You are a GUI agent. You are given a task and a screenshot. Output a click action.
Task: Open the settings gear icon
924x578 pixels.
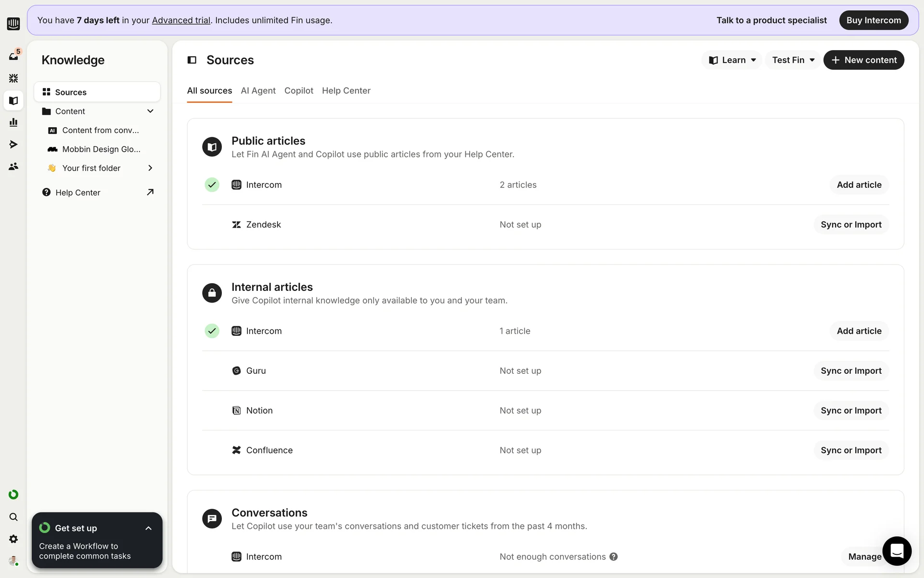13,539
